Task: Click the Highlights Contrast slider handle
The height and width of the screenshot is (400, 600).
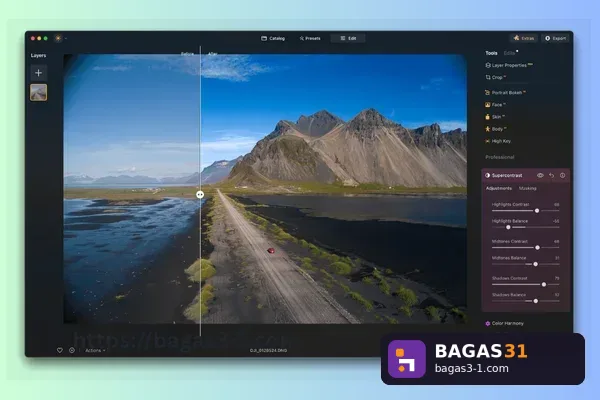Action: click(537, 211)
